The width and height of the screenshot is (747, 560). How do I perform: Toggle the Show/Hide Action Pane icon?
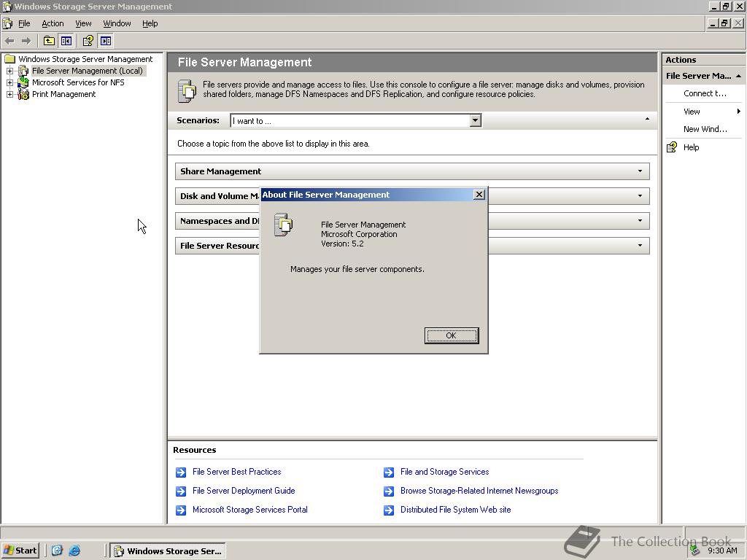click(106, 41)
